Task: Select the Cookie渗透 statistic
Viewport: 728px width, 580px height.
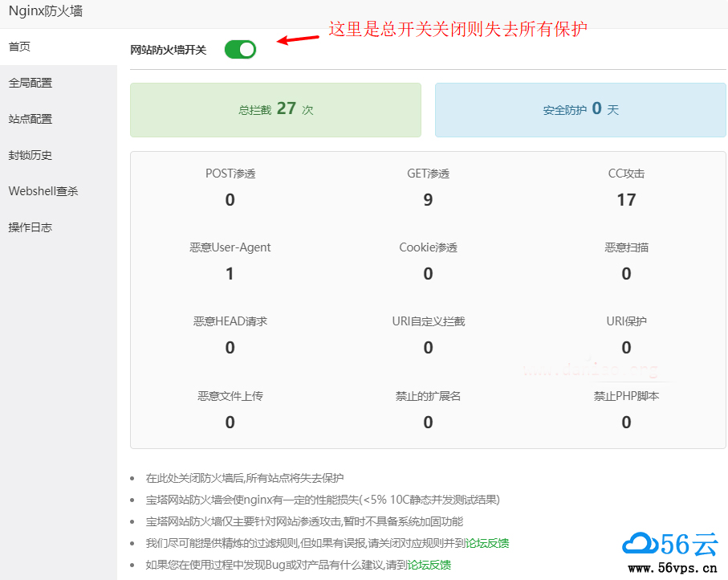Action: coord(428,247)
